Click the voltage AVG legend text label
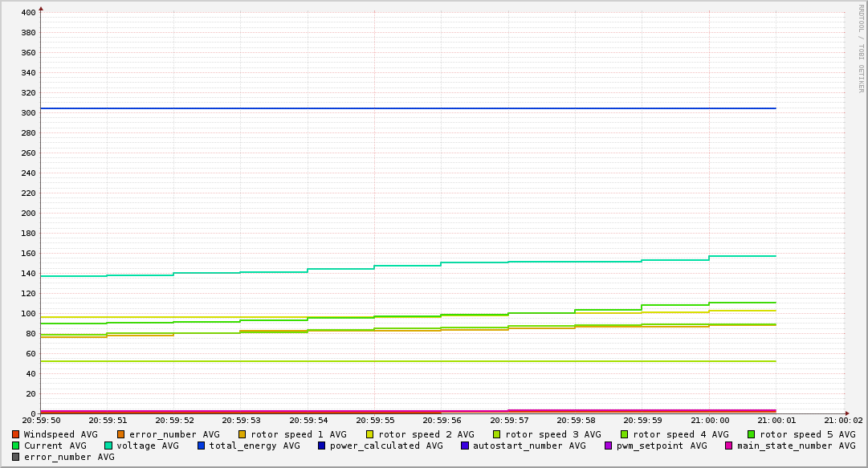868x468 pixels. [x=148, y=446]
